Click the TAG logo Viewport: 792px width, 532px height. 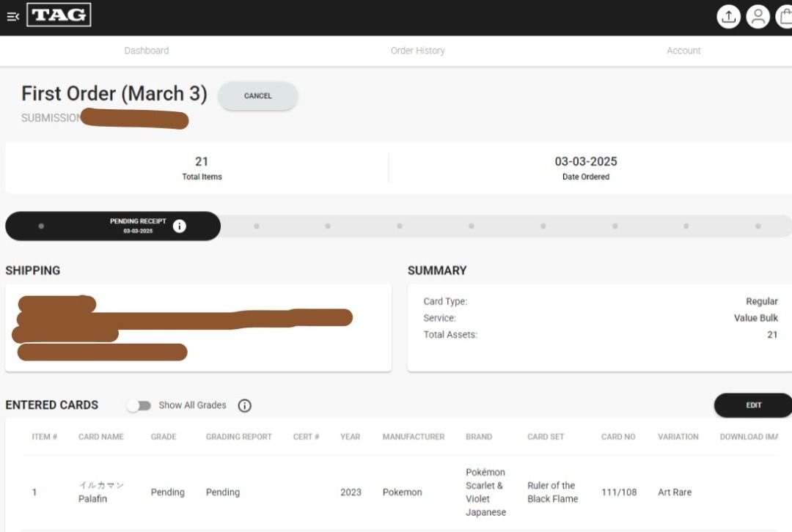(x=59, y=15)
